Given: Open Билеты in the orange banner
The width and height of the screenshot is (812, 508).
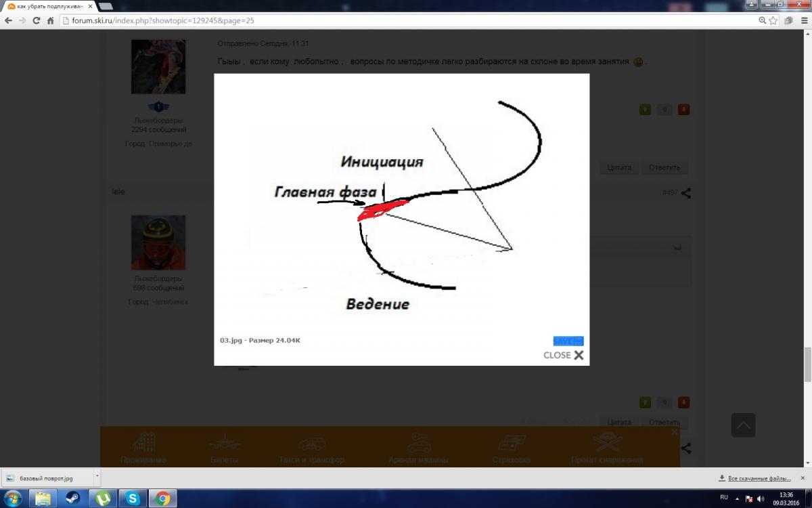Looking at the screenshot, I should pos(225,448).
